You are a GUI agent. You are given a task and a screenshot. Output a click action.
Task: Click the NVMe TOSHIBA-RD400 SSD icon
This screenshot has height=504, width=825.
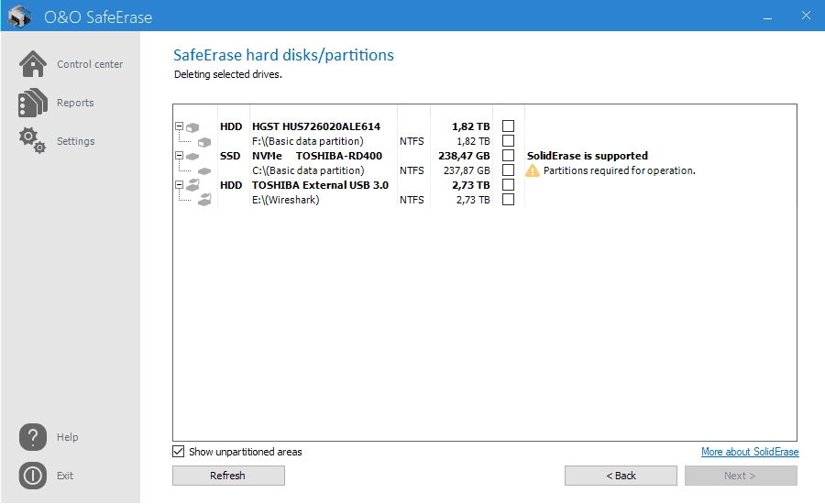pos(193,157)
